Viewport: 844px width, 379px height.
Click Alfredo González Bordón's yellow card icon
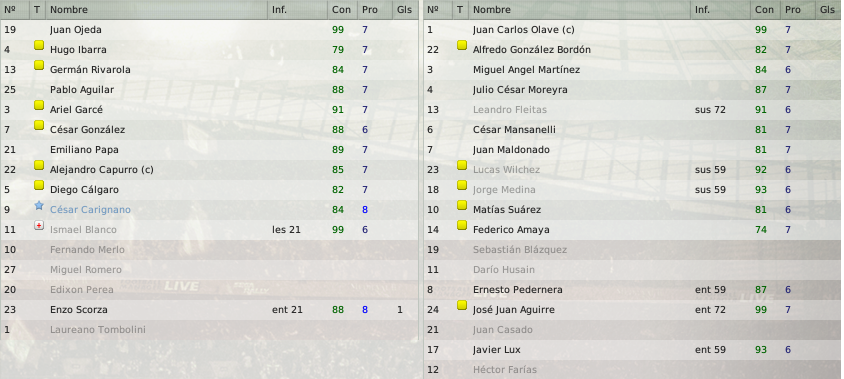(462, 46)
